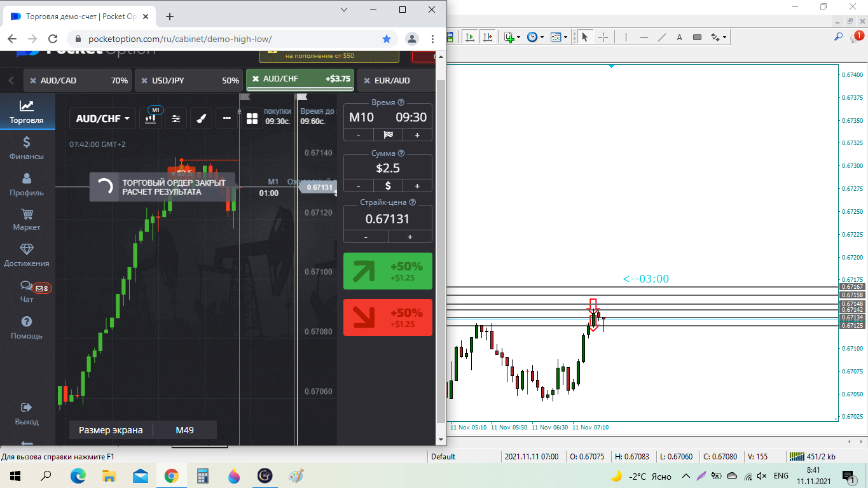Image resolution: width=868 pixels, height=488 pixels.
Task: Increase amount with plus under Сумма
Action: (x=417, y=186)
